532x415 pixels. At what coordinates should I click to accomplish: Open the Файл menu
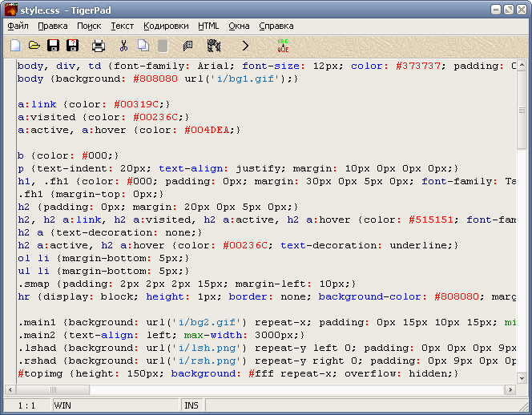tap(18, 26)
